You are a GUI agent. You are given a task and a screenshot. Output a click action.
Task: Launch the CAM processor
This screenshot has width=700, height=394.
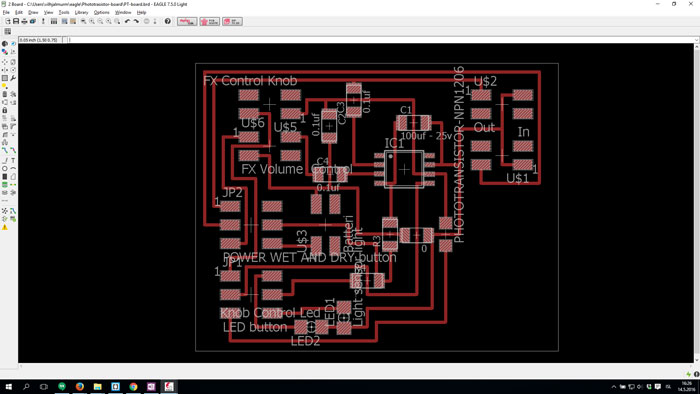click(33, 21)
